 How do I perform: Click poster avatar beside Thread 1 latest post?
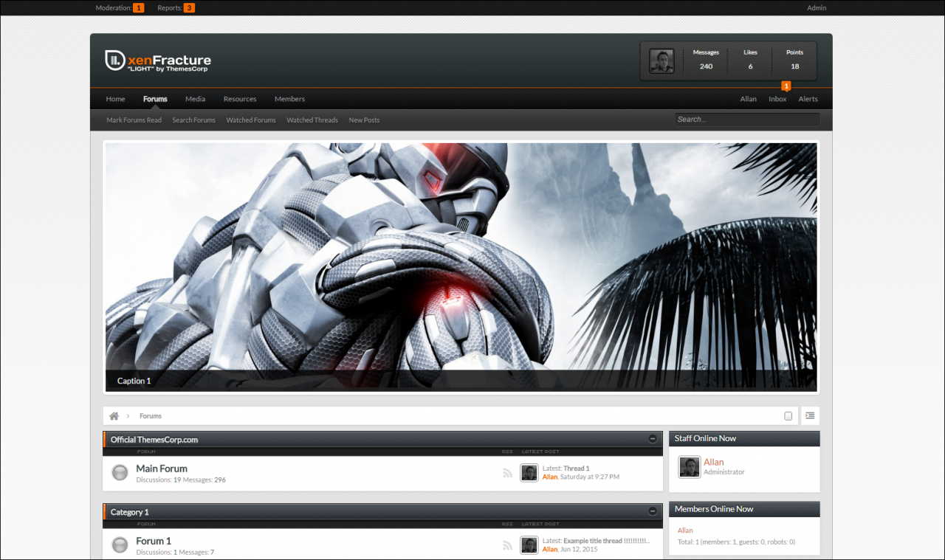[529, 472]
